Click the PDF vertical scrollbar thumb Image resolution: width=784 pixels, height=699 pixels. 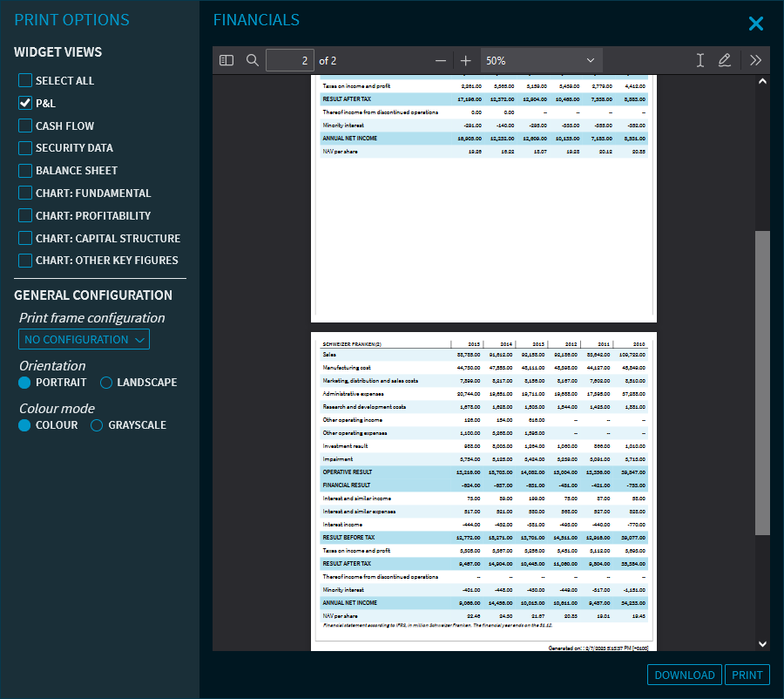pos(762,382)
